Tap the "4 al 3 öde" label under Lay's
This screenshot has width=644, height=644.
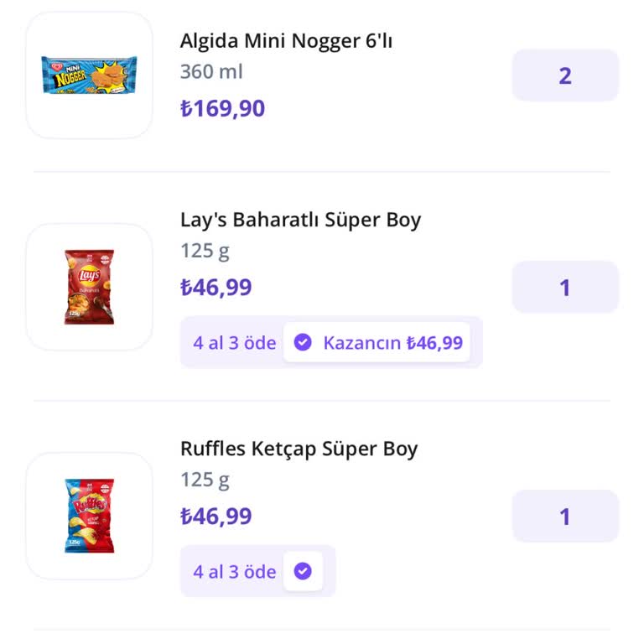tap(234, 342)
